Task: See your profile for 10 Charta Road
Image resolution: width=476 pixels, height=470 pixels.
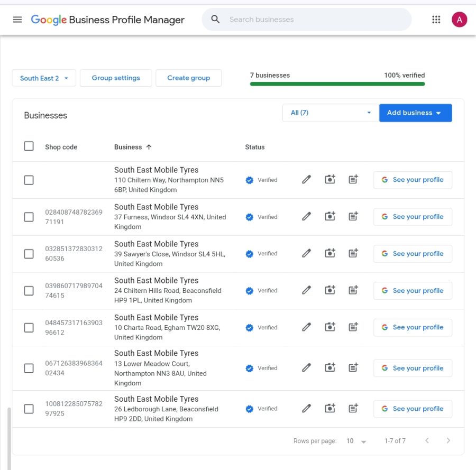Action: tap(413, 327)
